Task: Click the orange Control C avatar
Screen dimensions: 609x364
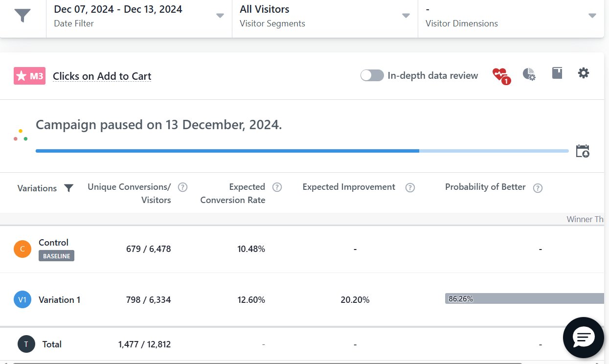Action: coord(22,249)
